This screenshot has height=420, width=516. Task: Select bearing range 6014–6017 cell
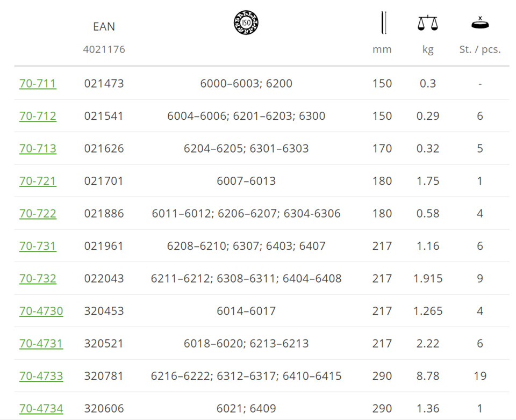(246, 311)
